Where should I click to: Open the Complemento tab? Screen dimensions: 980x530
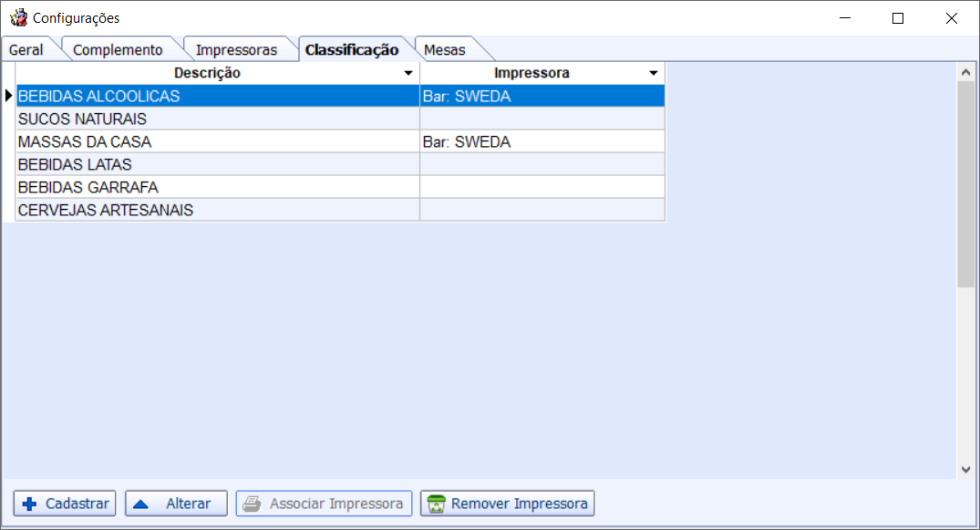point(118,50)
